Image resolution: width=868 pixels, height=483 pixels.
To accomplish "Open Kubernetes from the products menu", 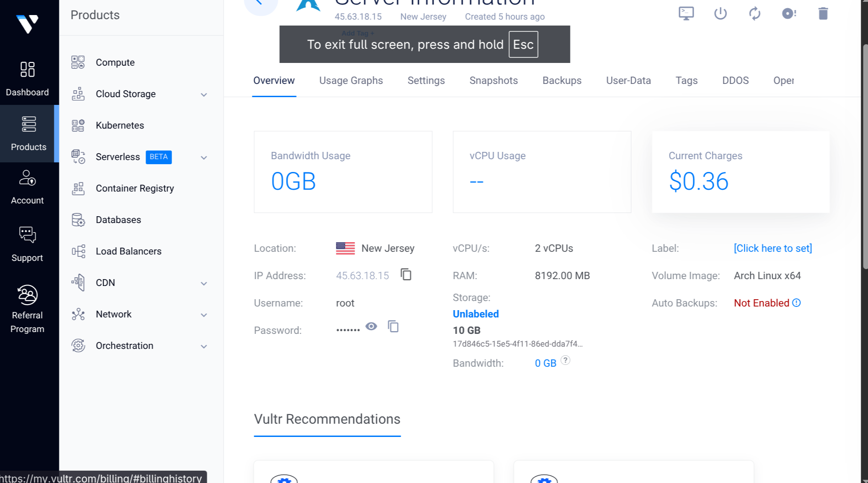I will (x=120, y=125).
